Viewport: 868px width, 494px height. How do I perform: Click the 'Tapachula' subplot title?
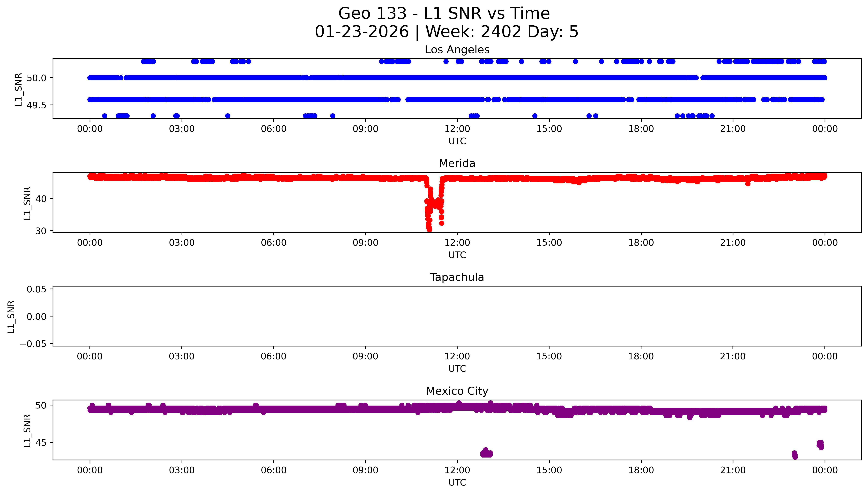(457, 277)
